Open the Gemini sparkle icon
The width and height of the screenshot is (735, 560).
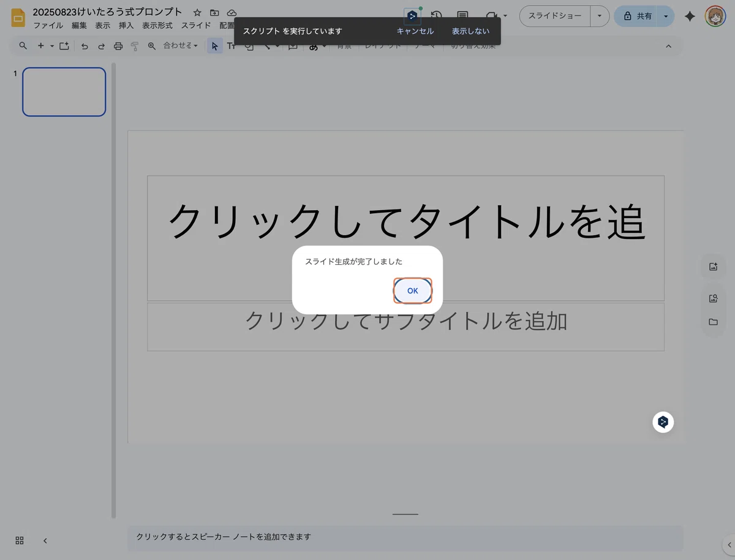690,17
